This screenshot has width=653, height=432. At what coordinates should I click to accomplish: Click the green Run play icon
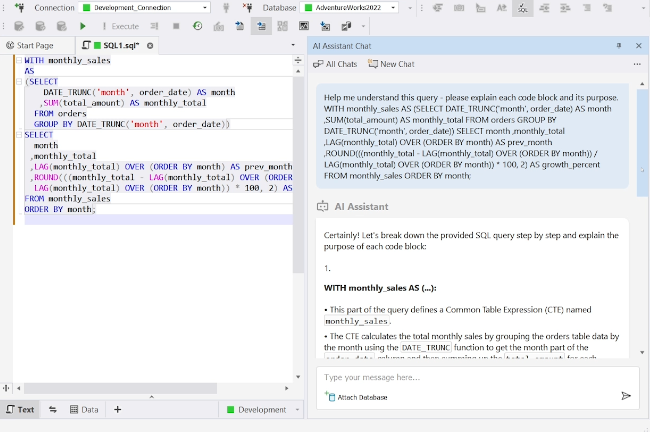pyautogui.click(x=82, y=26)
